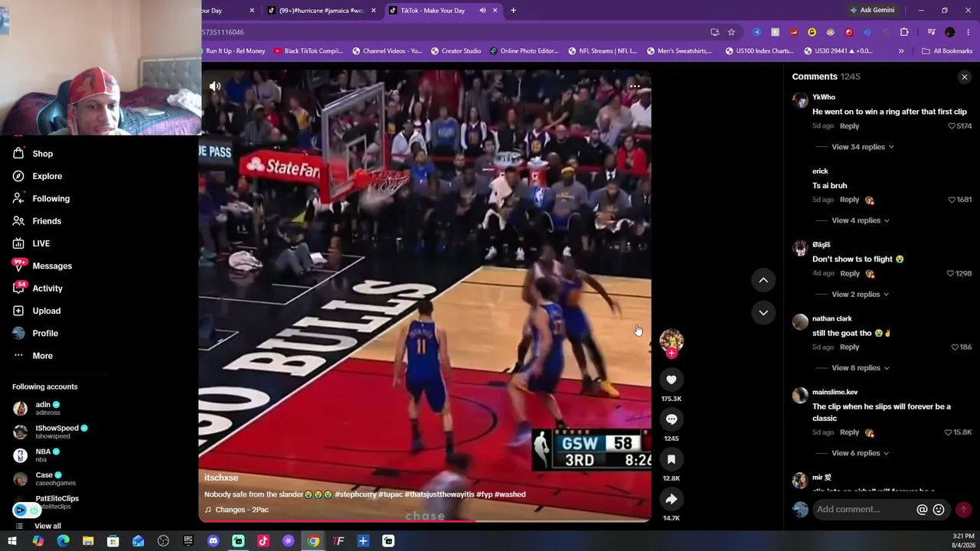Open Discord from the taskbar
The image size is (980, 551).
tap(213, 542)
